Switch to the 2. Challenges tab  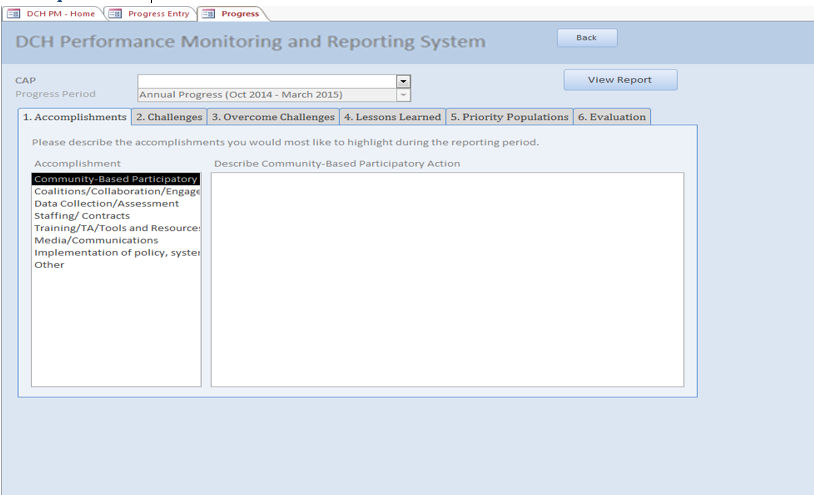[x=169, y=117]
